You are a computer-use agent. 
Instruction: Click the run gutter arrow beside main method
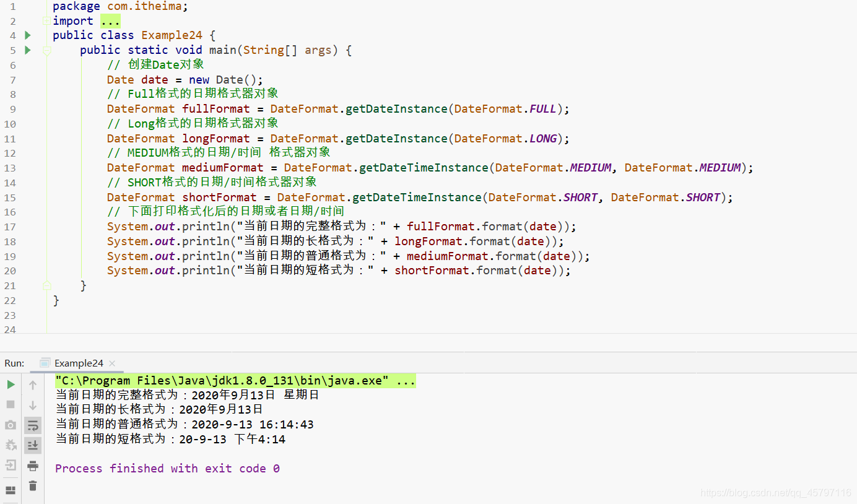(x=28, y=50)
